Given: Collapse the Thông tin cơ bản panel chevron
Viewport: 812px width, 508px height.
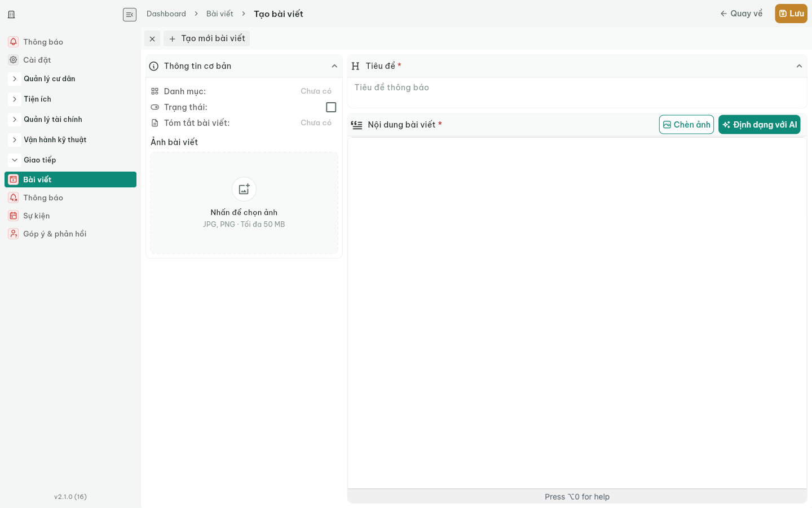Looking at the screenshot, I should [x=334, y=66].
